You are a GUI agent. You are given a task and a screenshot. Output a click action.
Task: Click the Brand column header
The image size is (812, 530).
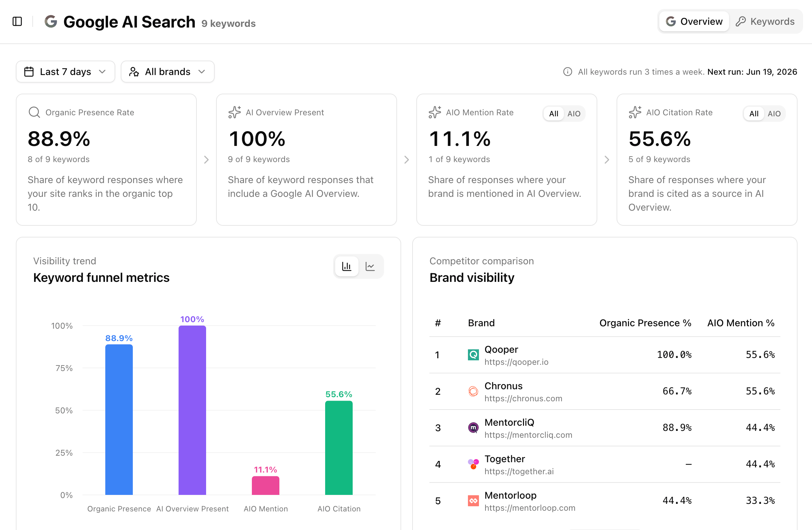(481, 323)
